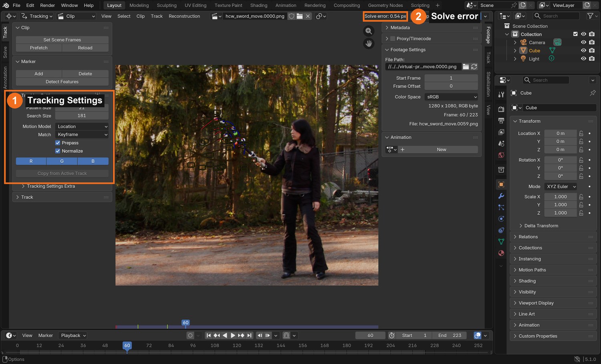This screenshot has height=364, width=601.
Task: Open file browser icon next to File Path
Action: click(x=466, y=66)
